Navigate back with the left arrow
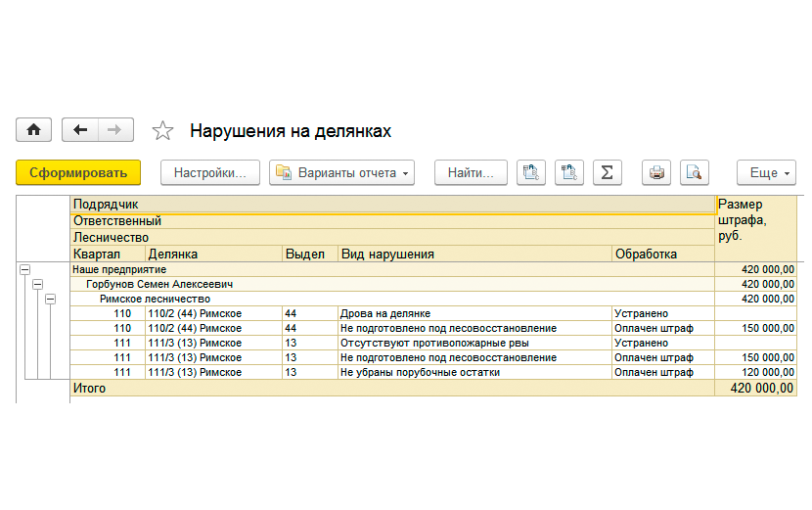This screenshot has width=812, height=510. pyautogui.click(x=80, y=129)
